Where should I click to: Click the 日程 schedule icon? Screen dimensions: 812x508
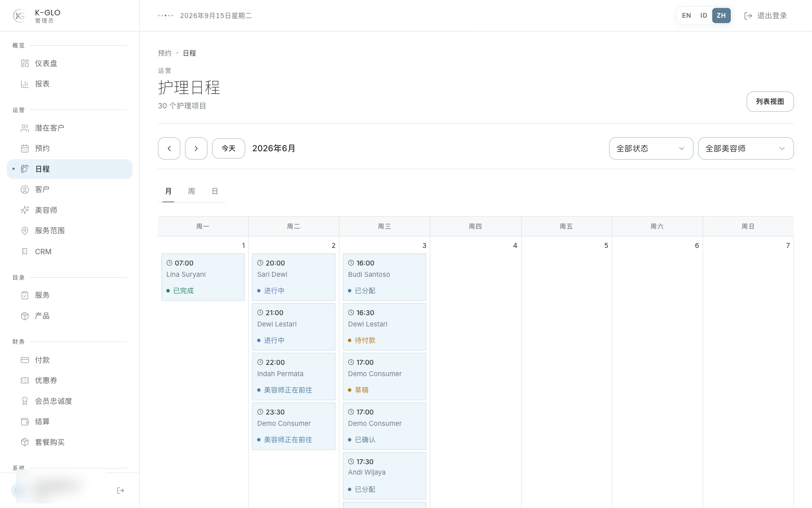[x=25, y=169]
